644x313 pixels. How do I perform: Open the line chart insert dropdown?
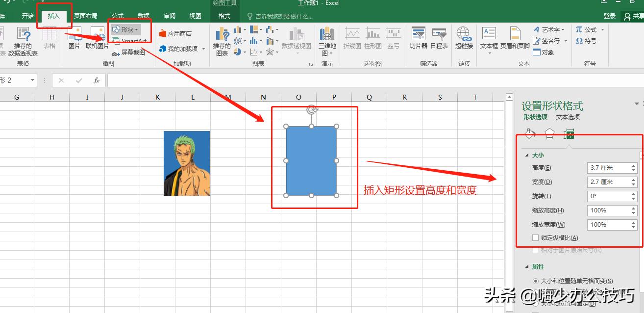[x=240, y=41]
